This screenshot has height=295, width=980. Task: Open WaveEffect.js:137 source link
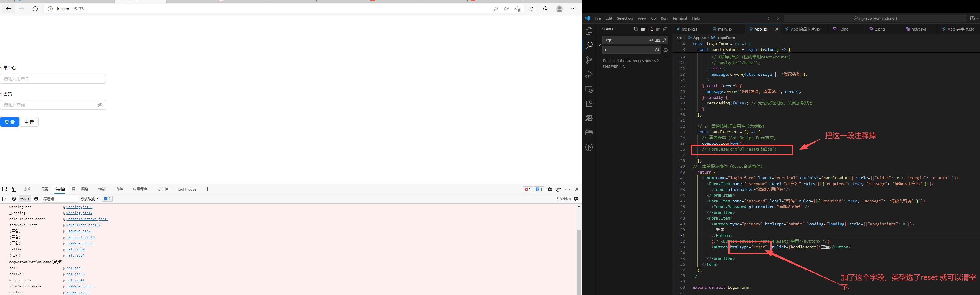[83, 225]
